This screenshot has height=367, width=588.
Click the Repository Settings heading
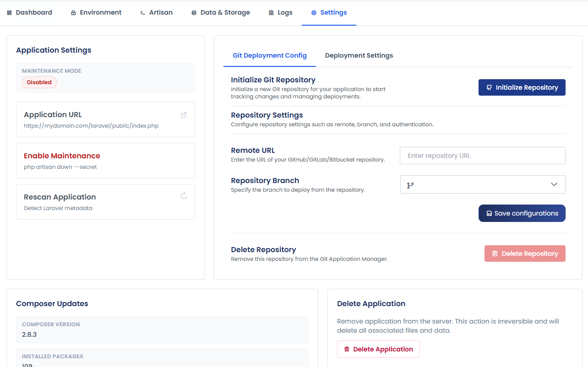pyautogui.click(x=267, y=115)
